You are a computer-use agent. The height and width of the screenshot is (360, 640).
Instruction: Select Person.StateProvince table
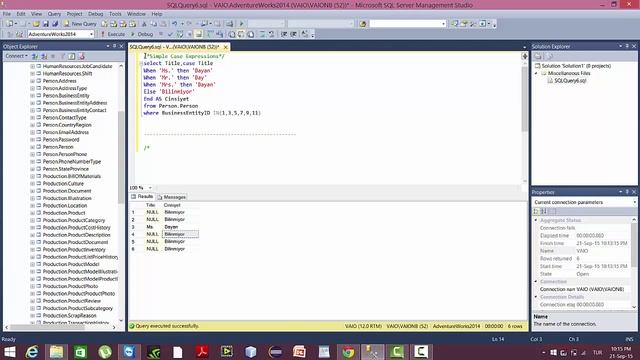66,169
